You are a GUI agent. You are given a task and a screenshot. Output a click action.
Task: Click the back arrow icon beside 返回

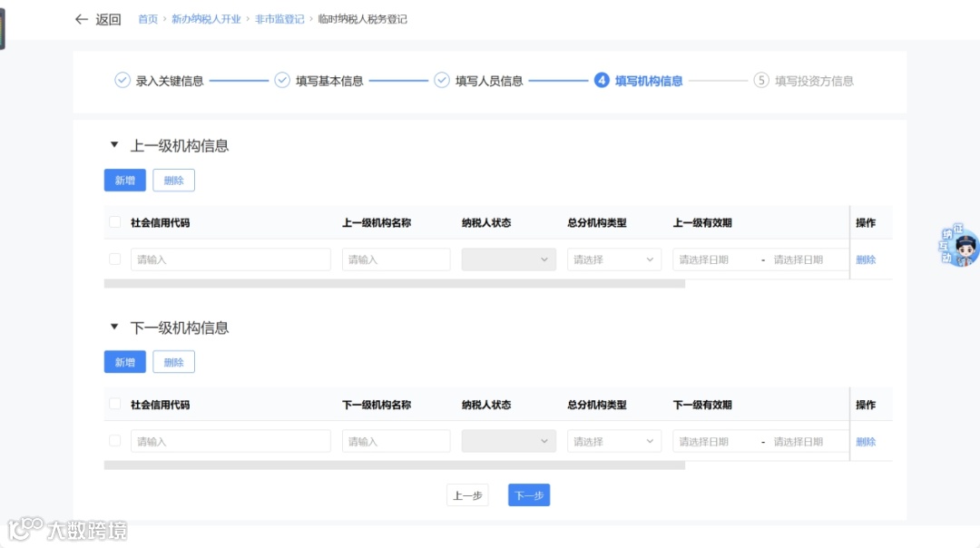click(82, 19)
